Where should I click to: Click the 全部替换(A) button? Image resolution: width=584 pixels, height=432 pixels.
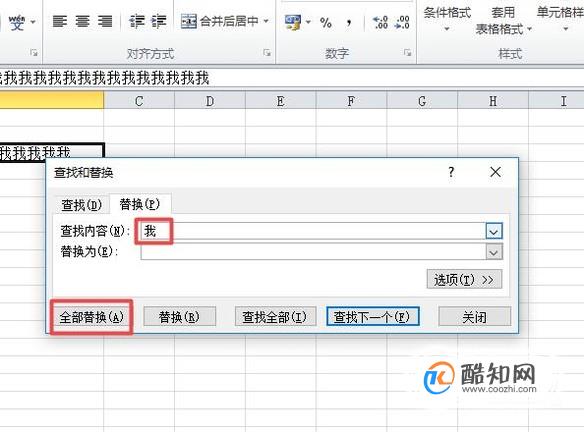pyautogui.click(x=92, y=317)
